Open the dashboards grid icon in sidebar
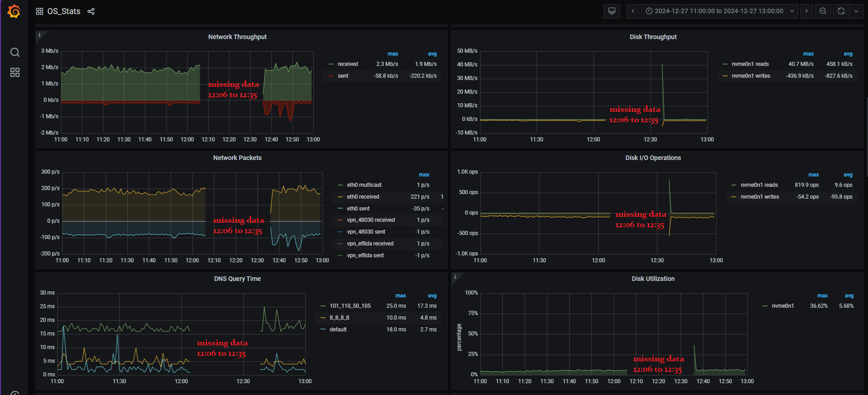The width and height of the screenshot is (868, 395). (x=15, y=72)
